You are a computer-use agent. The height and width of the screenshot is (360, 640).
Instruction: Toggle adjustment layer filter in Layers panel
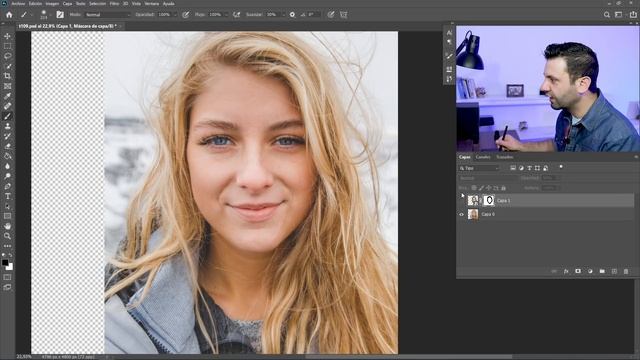point(521,168)
